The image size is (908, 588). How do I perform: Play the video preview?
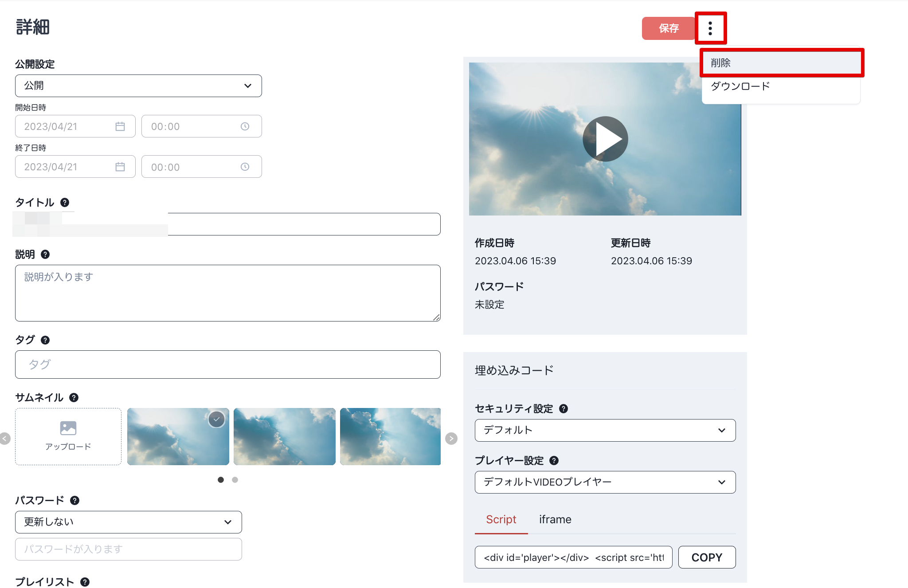click(605, 139)
